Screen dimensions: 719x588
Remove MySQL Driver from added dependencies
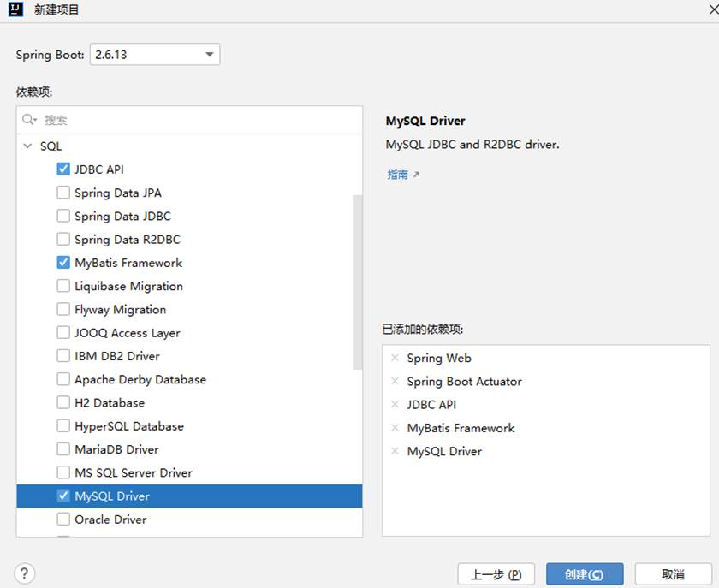click(x=395, y=451)
